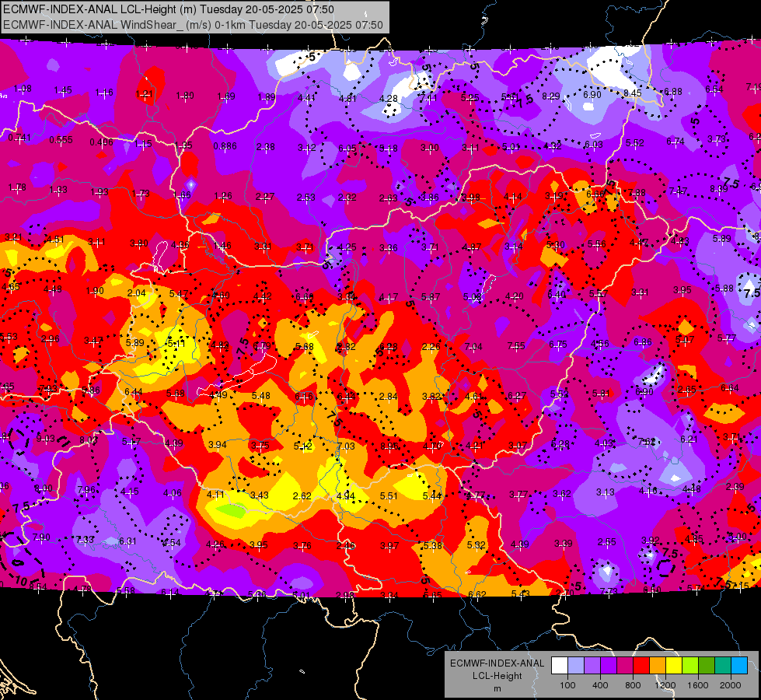This screenshot has width=761, height=700.
Task: Click the wind shear value 8.29
Action: tap(551, 96)
